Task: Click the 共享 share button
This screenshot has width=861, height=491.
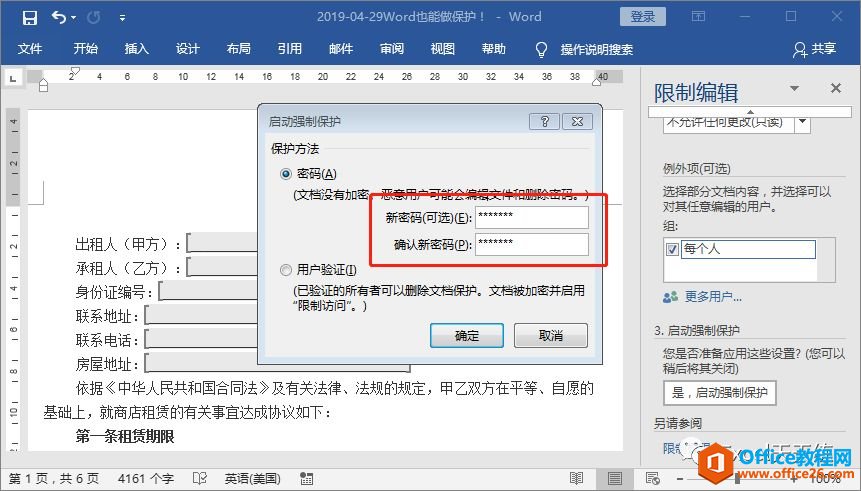Action: coord(814,49)
